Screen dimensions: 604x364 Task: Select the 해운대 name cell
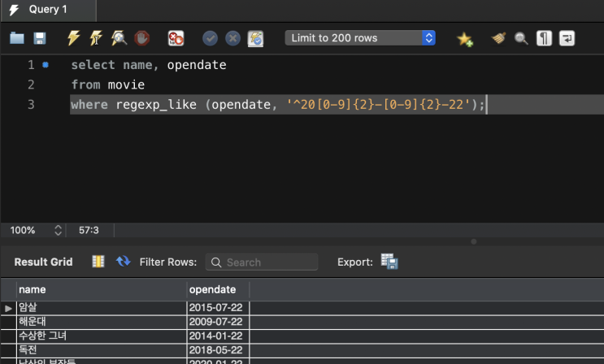102,322
